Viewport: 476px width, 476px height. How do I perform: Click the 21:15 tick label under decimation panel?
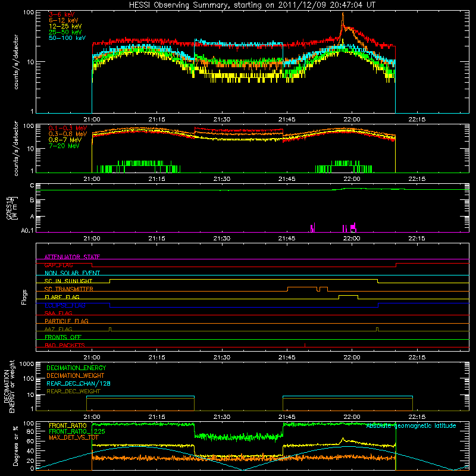tap(157, 417)
